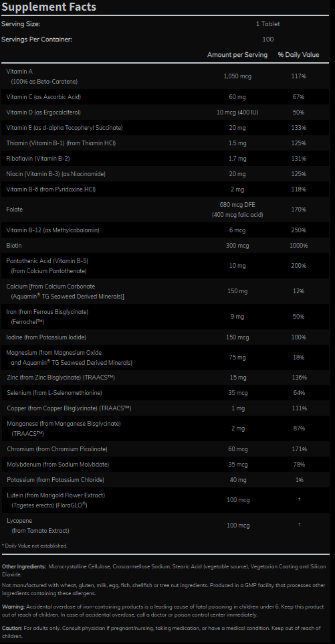Click the Iron Ferrous Bisglycinate entry

[x=47, y=317]
